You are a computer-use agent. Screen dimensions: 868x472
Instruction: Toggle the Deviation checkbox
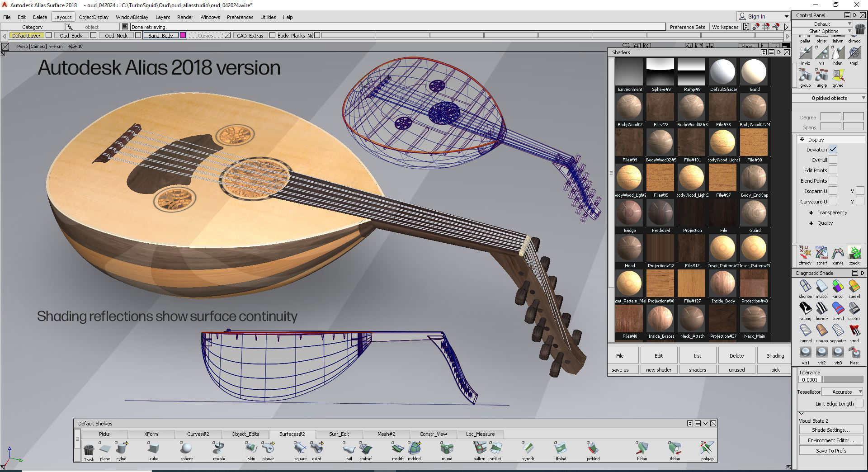833,149
